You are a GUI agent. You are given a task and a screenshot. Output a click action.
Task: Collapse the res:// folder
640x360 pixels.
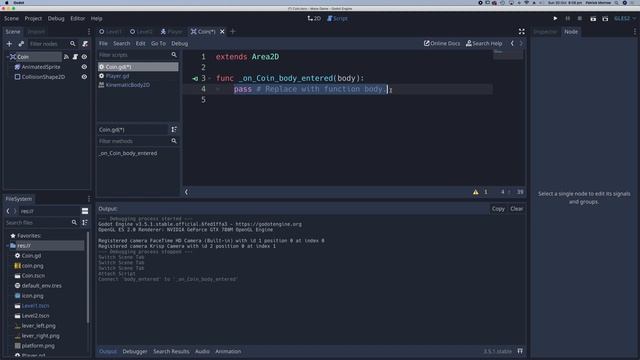(8, 245)
